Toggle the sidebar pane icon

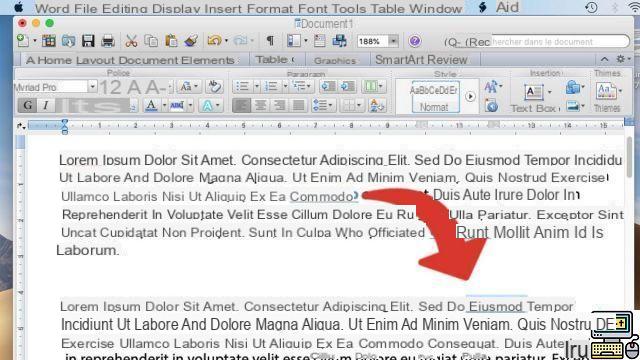coord(294,41)
